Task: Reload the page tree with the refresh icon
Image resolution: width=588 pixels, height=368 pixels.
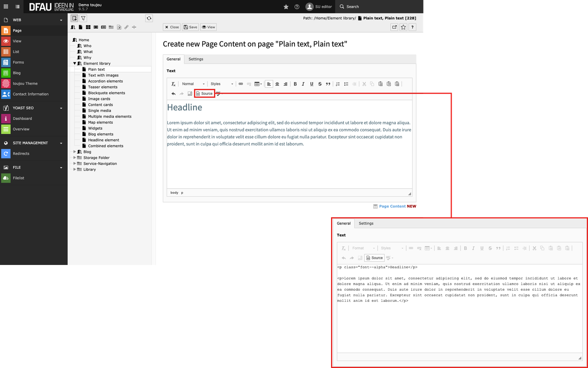Action: coord(149,18)
